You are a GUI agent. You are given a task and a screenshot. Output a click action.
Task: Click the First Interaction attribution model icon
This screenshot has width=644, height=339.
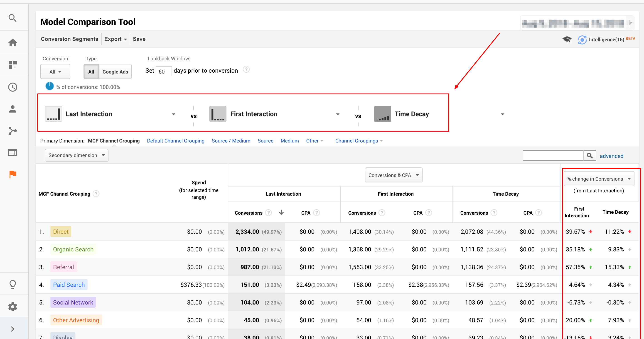pyautogui.click(x=218, y=114)
